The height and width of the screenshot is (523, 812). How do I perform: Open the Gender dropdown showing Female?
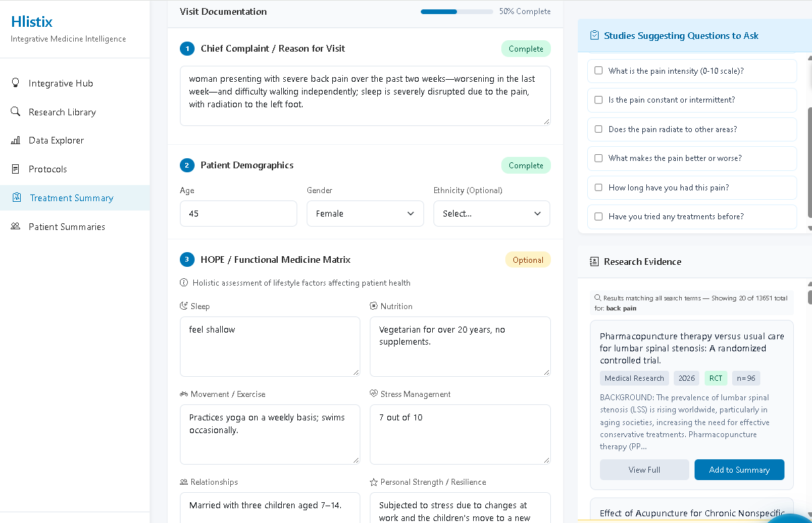[365, 214]
